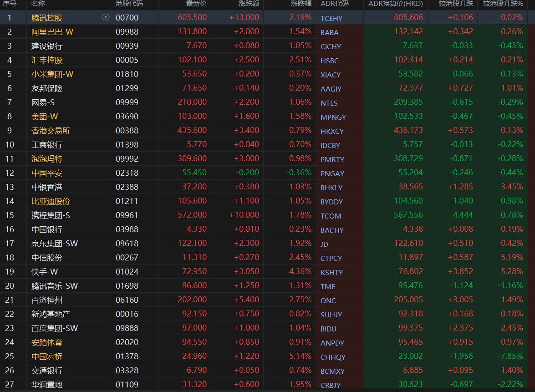This screenshot has height=392, width=535.
Task: Sort by 最新价 column header
Action: 196,4
